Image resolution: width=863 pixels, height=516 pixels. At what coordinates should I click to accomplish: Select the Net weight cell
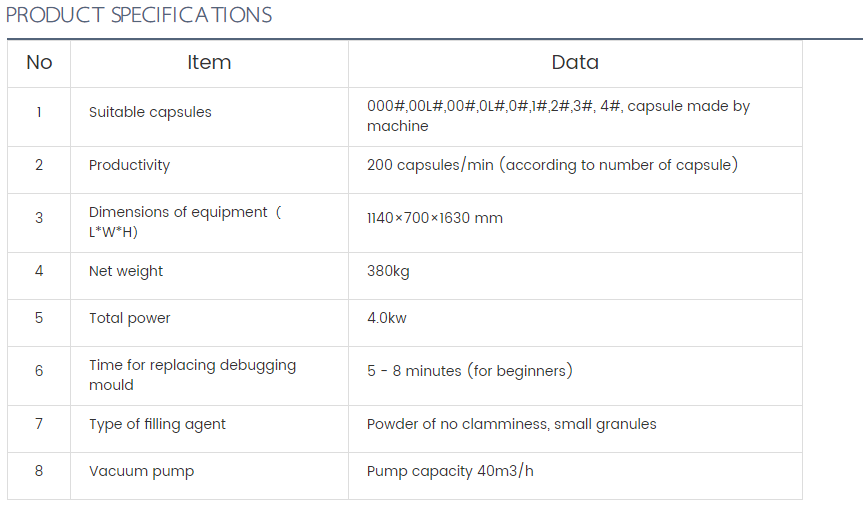[126, 271]
